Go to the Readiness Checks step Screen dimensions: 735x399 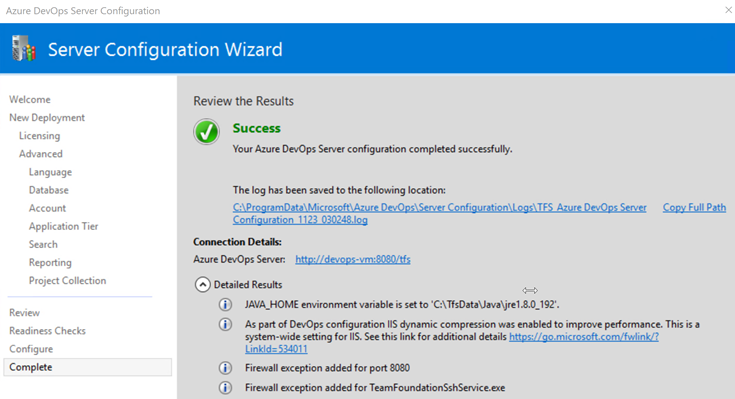click(47, 331)
